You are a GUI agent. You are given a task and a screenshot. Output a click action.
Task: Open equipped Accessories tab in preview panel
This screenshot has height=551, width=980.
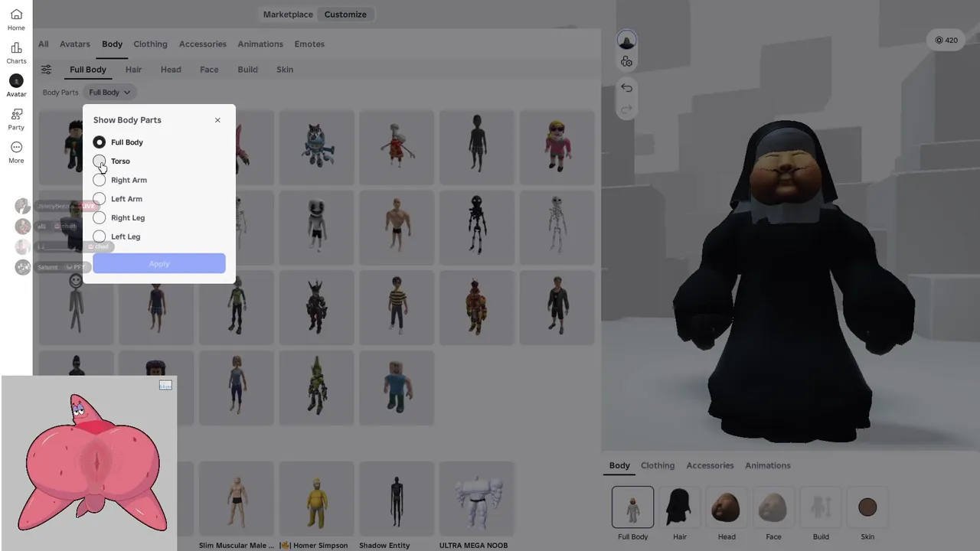pos(710,465)
